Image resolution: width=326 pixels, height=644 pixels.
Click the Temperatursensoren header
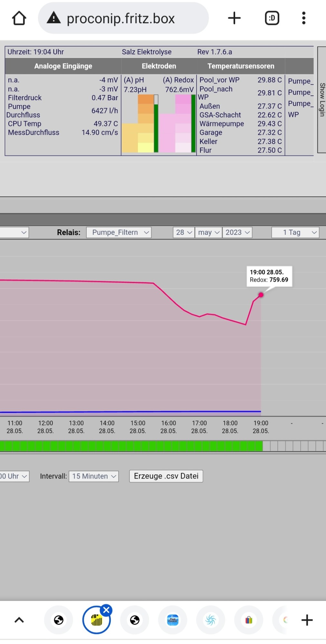tap(241, 66)
